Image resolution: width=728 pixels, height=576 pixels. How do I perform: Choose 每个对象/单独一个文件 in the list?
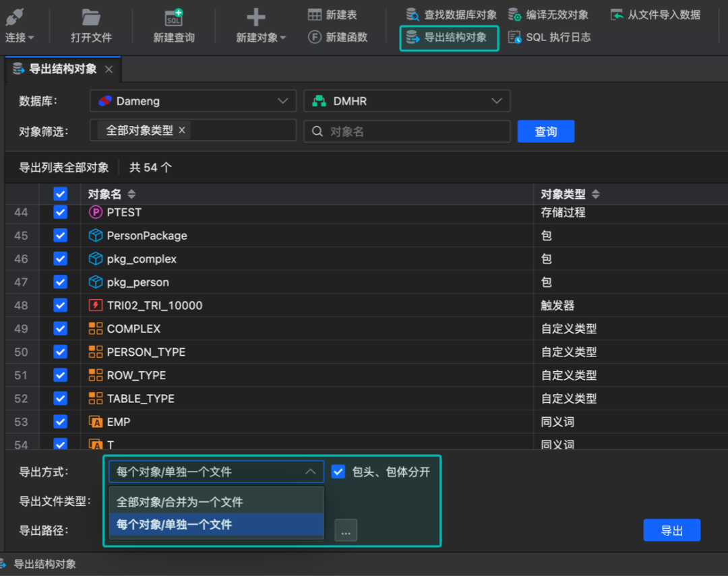216,525
